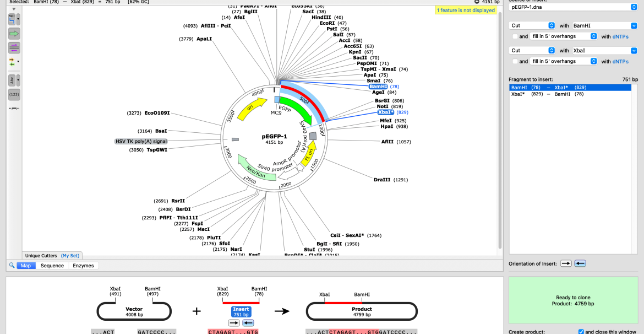The height and width of the screenshot is (334, 644).
Task: Click the blue Insert 751 bp label
Action: coord(241,311)
